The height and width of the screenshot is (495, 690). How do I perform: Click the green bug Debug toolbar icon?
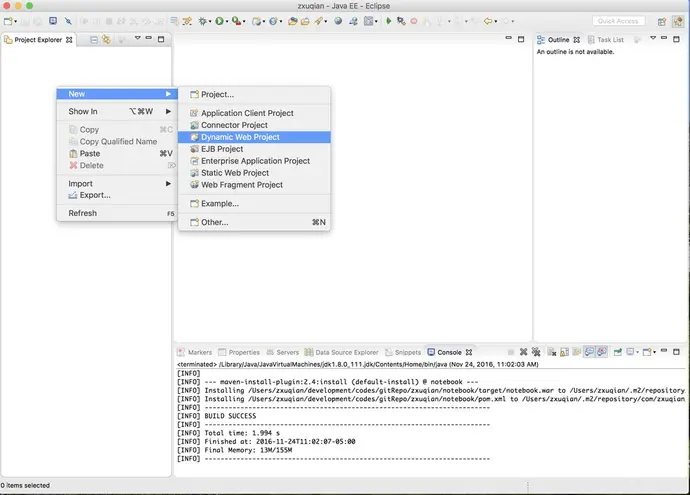202,21
